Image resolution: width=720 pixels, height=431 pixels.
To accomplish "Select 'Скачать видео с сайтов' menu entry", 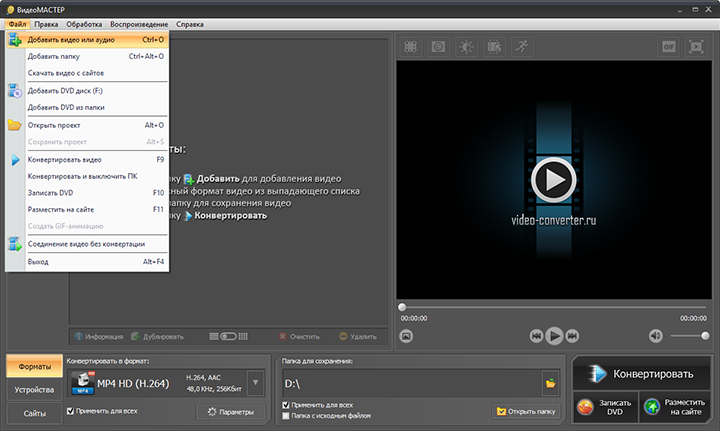I will [x=66, y=73].
